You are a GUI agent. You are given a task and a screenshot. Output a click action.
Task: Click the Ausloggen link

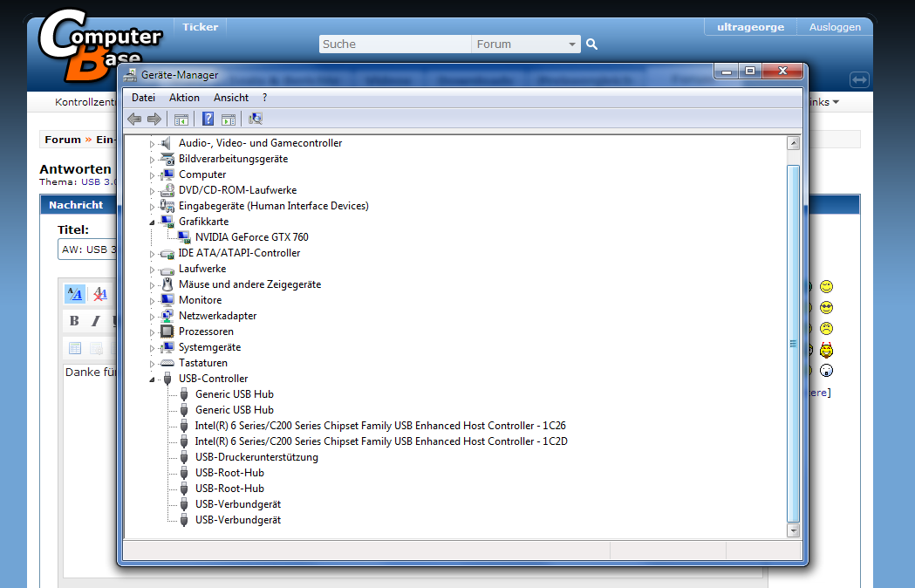pyautogui.click(x=835, y=27)
